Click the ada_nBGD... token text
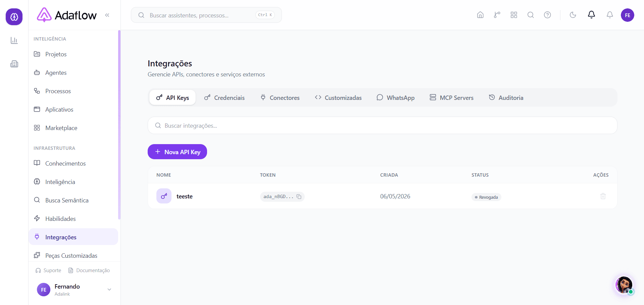 [x=278, y=197]
